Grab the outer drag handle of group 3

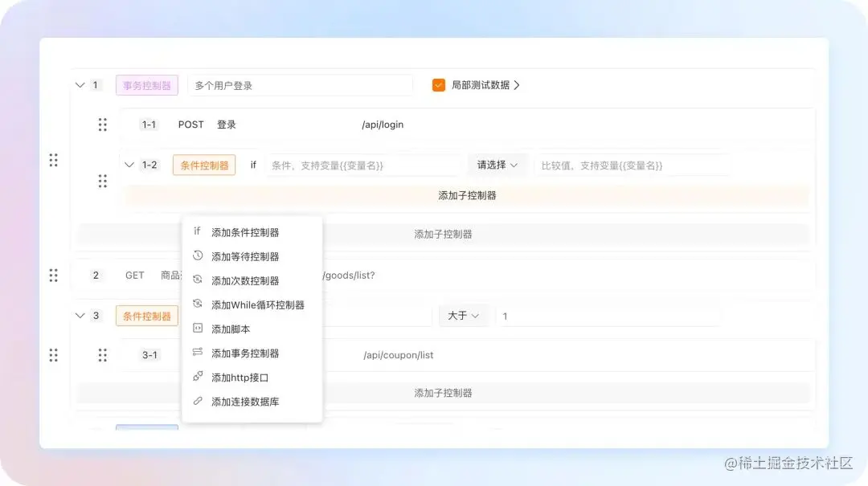pos(53,355)
